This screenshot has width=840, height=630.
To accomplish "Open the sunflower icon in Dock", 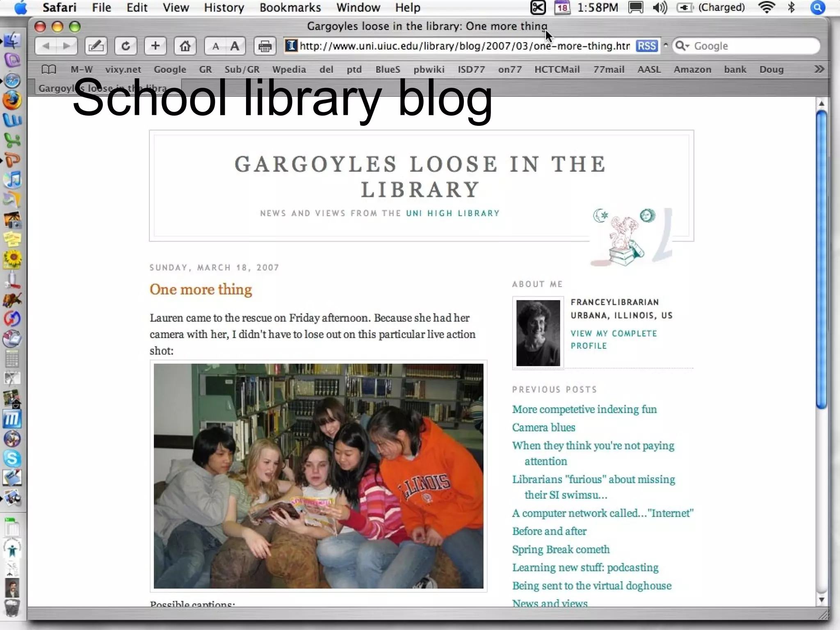I will tap(12, 260).
